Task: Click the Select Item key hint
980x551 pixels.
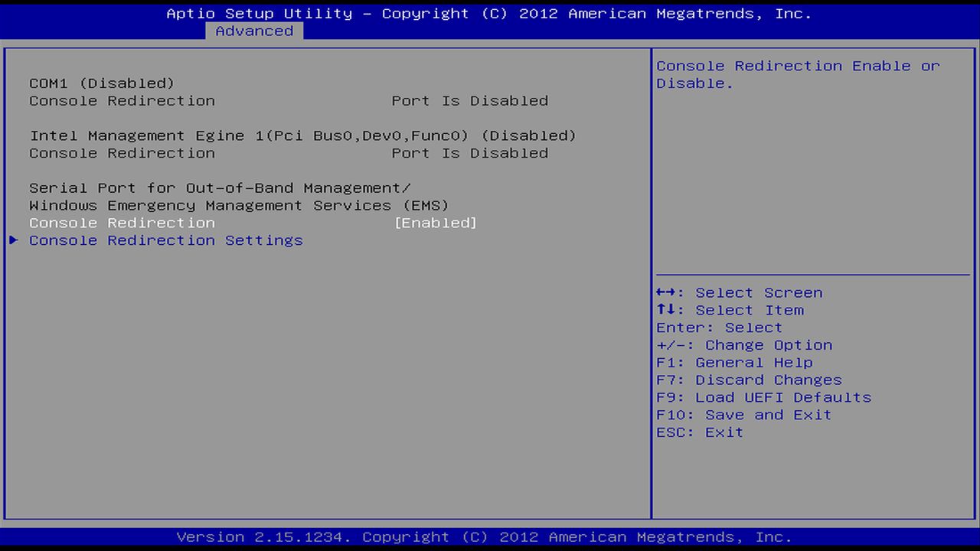Action: (730, 310)
